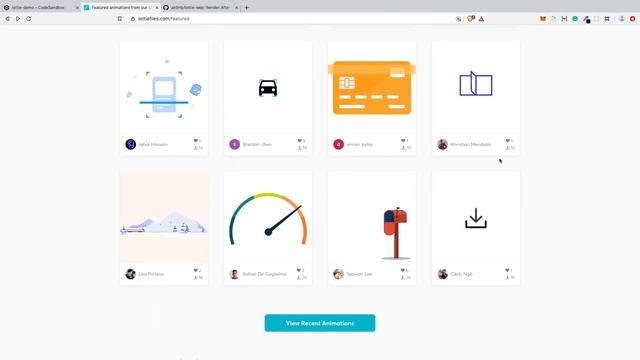Open the MetaMask fox extension
The width and height of the screenshot is (640, 360).
coord(543,19)
